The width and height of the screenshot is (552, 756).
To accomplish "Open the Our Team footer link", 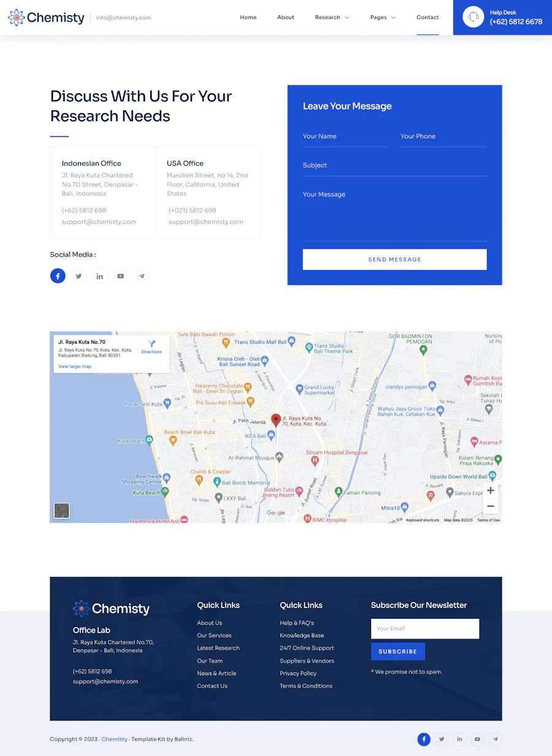I will pyautogui.click(x=210, y=661).
